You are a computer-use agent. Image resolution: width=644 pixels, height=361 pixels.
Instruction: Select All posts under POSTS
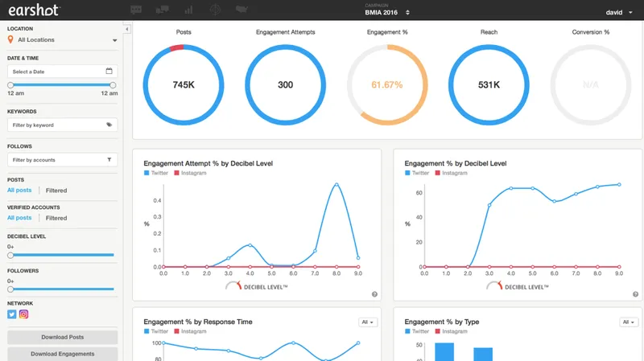(19, 190)
